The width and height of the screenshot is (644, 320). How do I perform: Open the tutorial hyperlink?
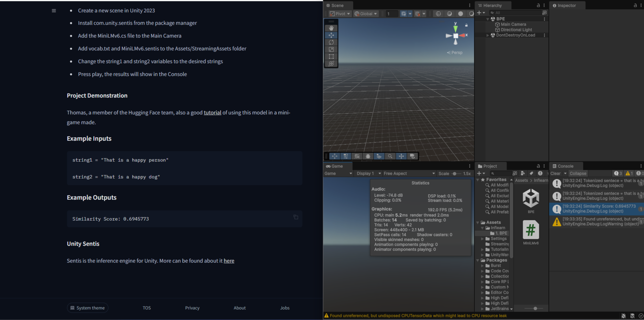[212, 113]
